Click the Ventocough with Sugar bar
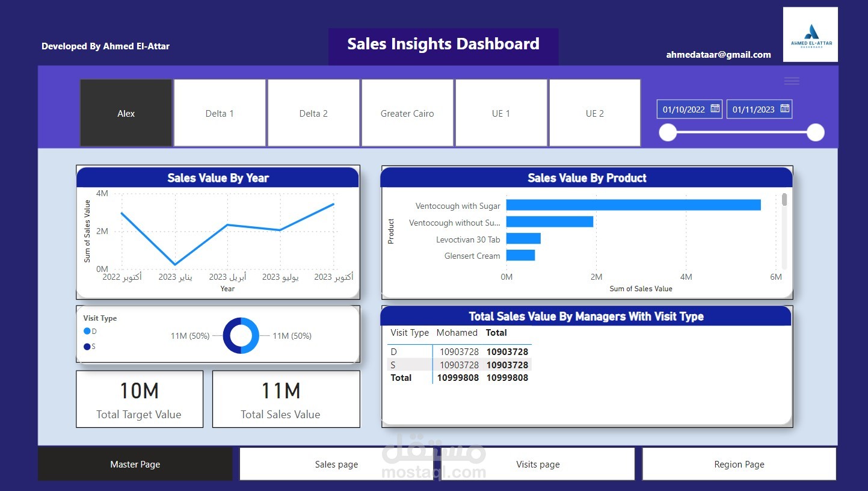Screen dimensions: 868x491 point(633,205)
